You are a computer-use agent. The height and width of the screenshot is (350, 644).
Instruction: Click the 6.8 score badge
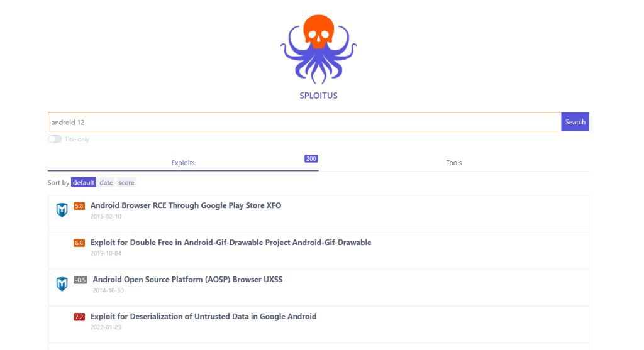79,243
